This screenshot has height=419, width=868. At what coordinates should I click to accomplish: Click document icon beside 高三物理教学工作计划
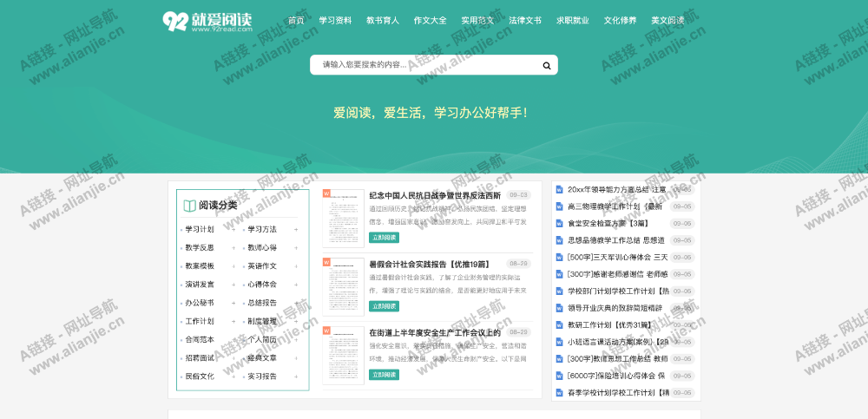click(560, 206)
